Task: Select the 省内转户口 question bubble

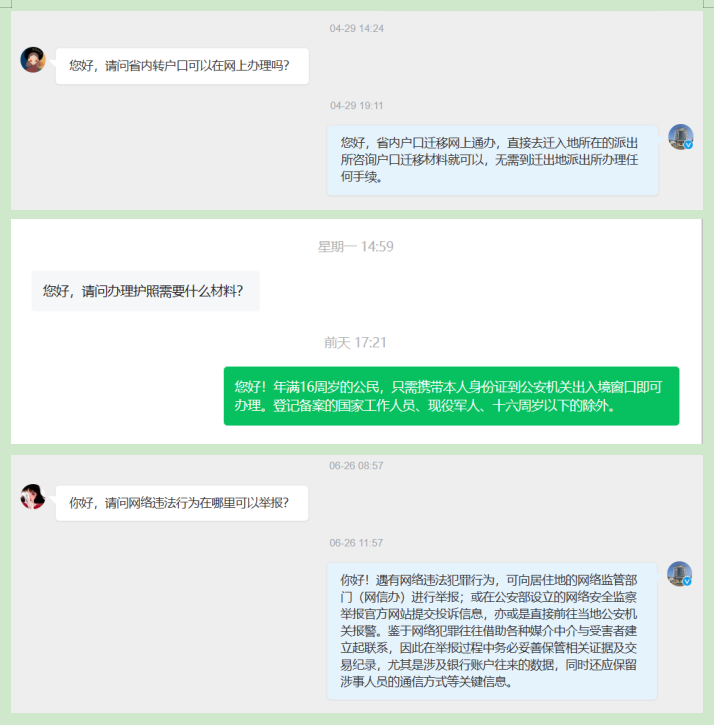Action: pyautogui.click(x=182, y=66)
